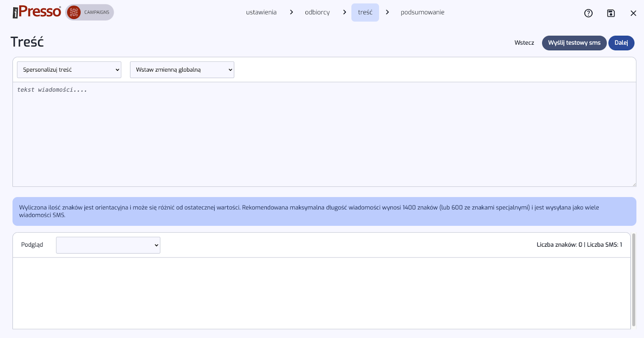The height and width of the screenshot is (338, 644).
Task: Open the Podgląd preview dropdown
Action: click(x=108, y=245)
